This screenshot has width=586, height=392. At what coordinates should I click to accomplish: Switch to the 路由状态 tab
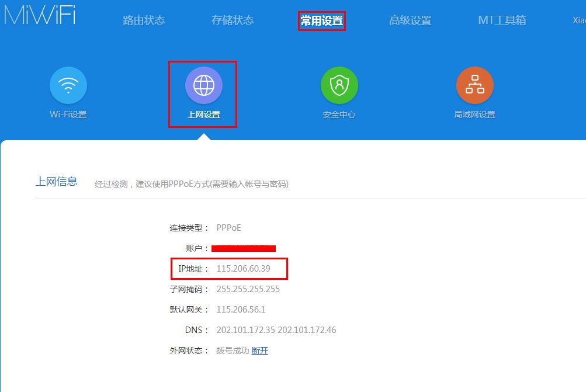144,20
